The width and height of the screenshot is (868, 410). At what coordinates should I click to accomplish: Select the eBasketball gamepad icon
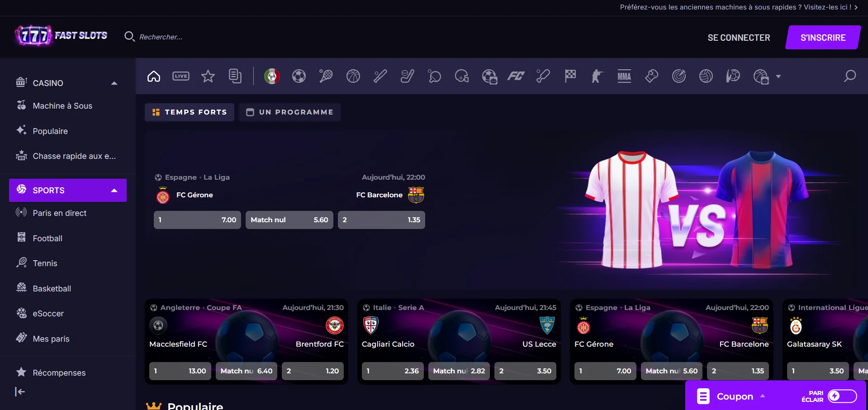coord(761,76)
